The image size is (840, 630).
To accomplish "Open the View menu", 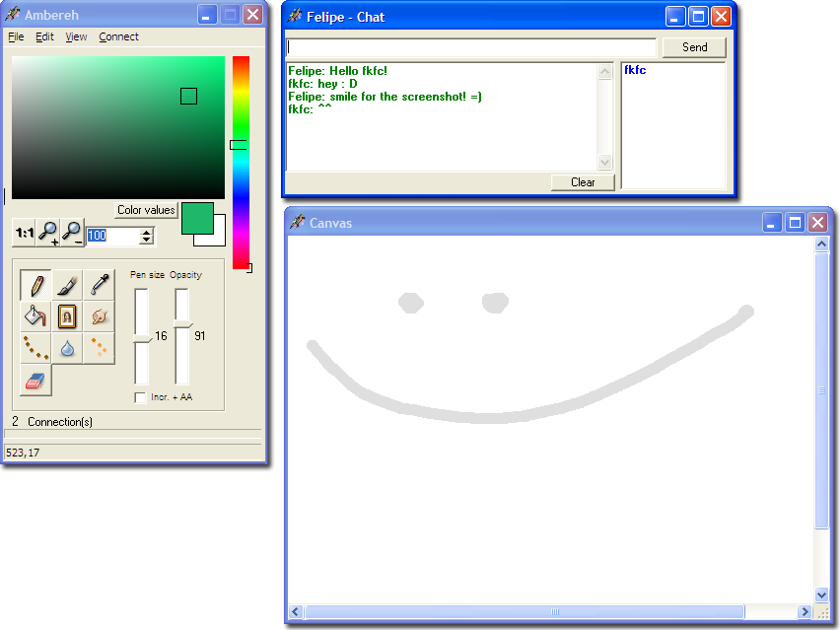I will (x=76, y=36).
